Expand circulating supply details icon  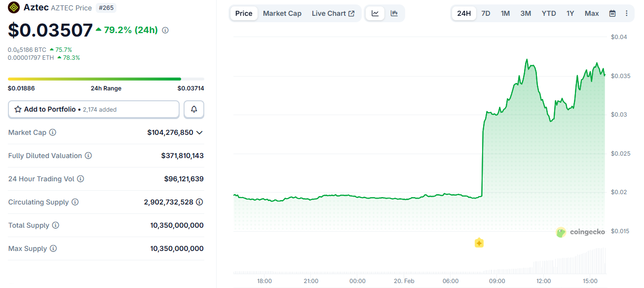[x=199, y=202]
